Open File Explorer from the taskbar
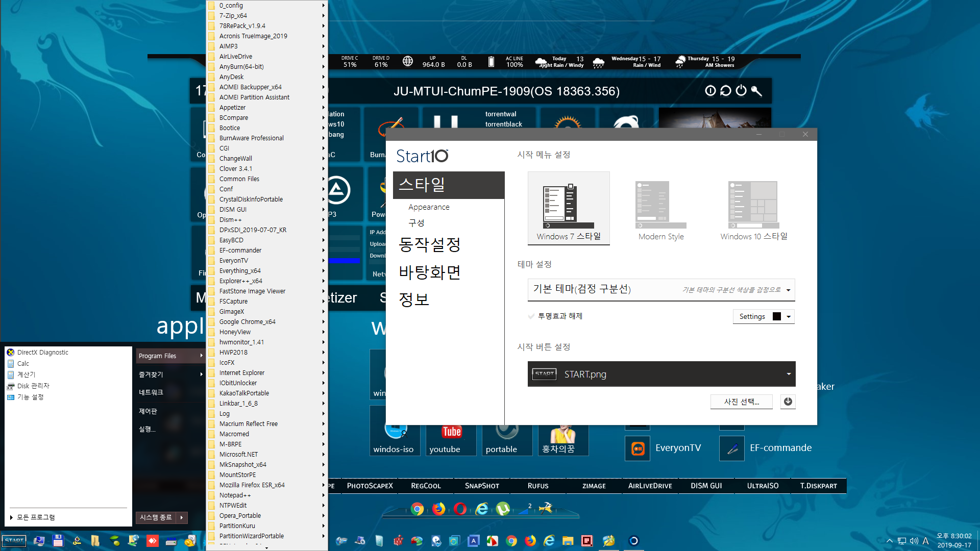980x551 pixels. coord(568,541)
